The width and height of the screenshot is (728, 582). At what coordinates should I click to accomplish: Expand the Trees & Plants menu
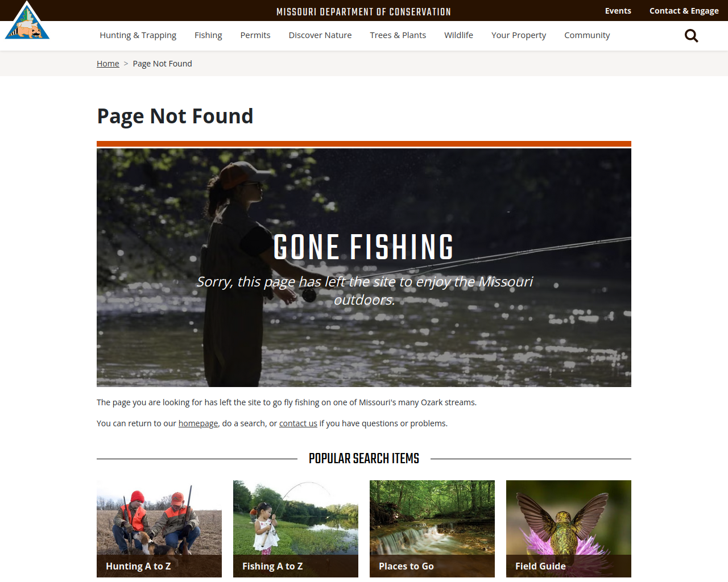(x=398, y=35)
